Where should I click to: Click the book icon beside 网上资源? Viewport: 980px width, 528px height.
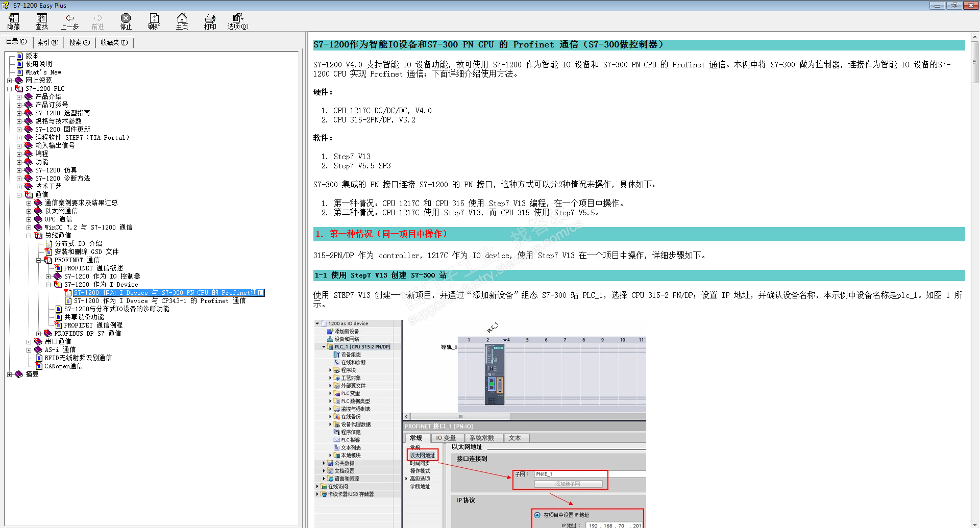[19, 80]
